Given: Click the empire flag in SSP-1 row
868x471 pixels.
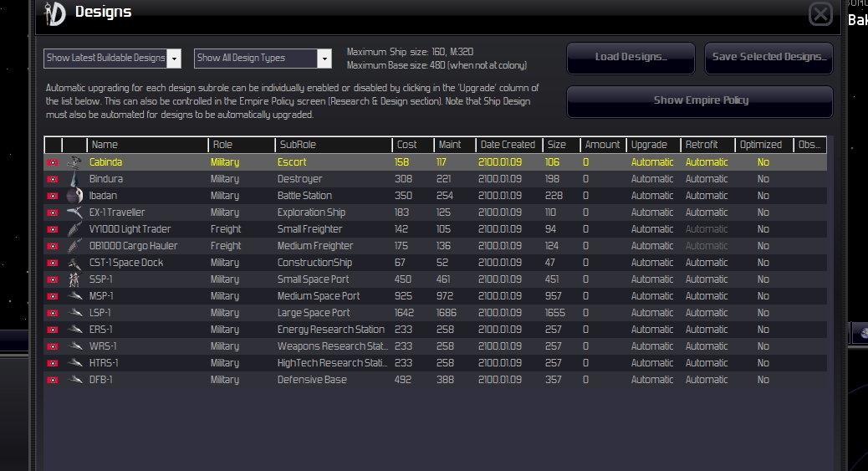Looking at the screenshot, I should [x=53, y=279].
